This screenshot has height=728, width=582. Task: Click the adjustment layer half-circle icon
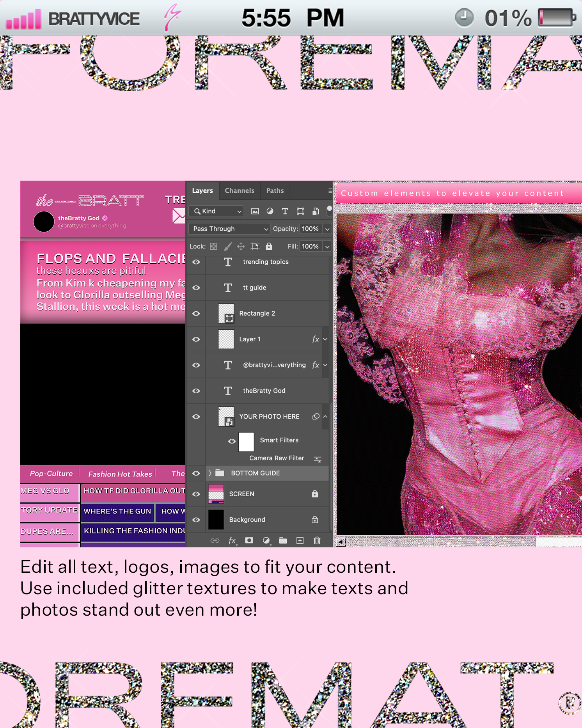266,540
